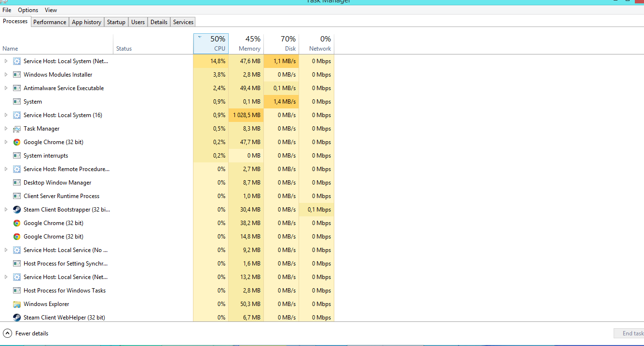Click the Client Server Runtime Process icon
Screen dimensions: 644x346
tap(17, 196)
